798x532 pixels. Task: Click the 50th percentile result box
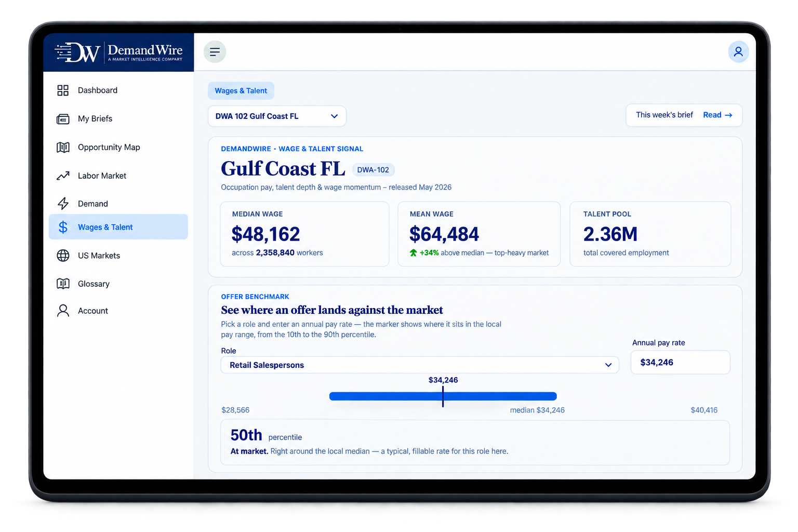click(475, 443)
